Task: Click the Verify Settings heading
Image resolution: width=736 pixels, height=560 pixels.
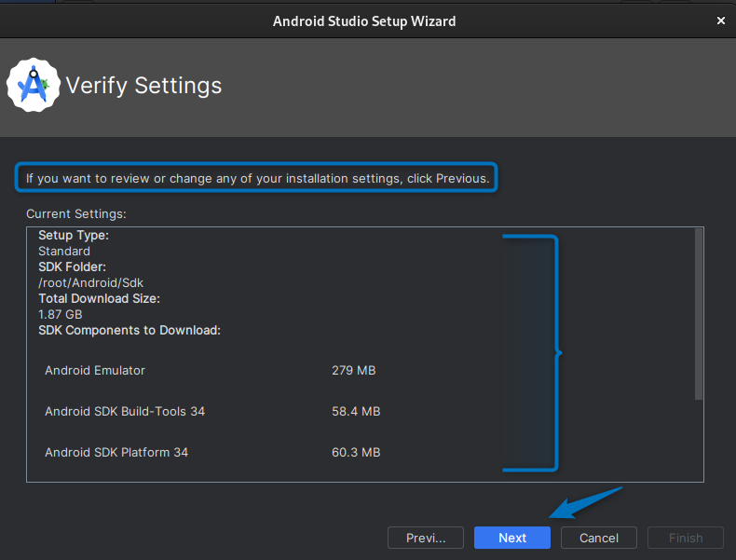Action: click(x=143, y=86)
